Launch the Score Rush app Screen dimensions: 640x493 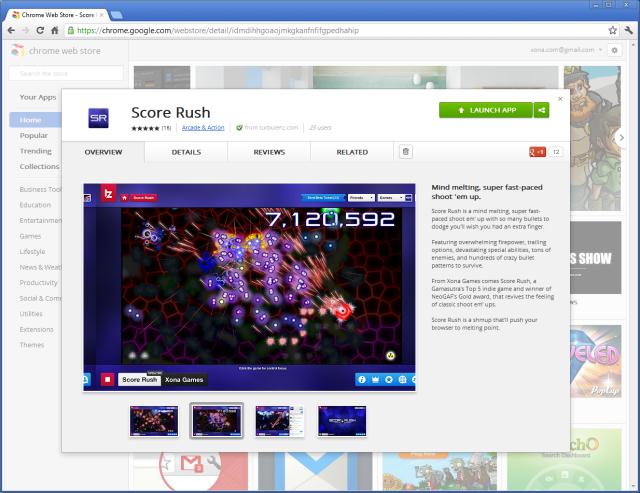486,110
